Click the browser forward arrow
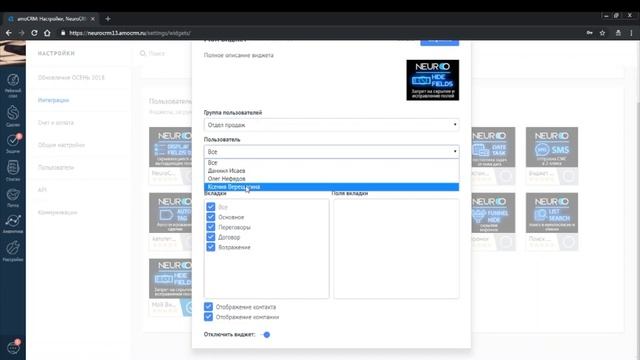 click(x=22, y=33)
